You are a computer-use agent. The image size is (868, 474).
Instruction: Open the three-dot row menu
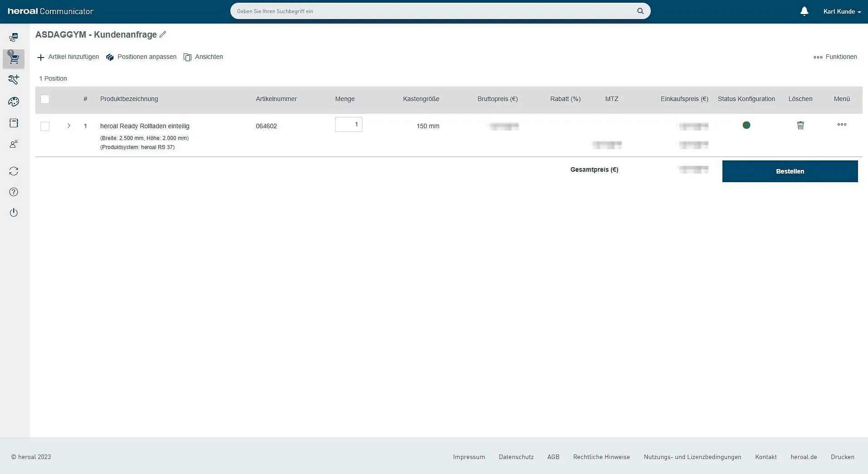(x=842, y=125)
